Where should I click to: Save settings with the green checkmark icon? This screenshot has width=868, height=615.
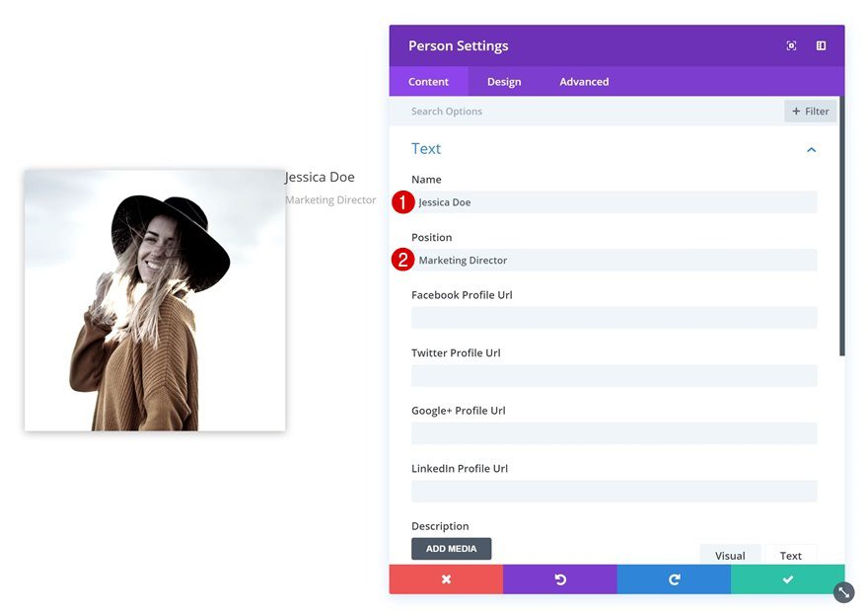787,579
